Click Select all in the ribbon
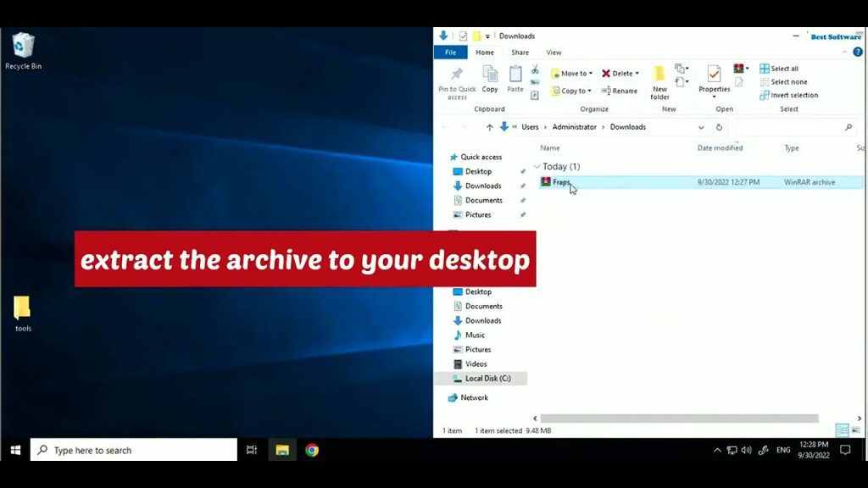Image resolution: width=868 pixels, height=488 pixels. pos(779,69)
